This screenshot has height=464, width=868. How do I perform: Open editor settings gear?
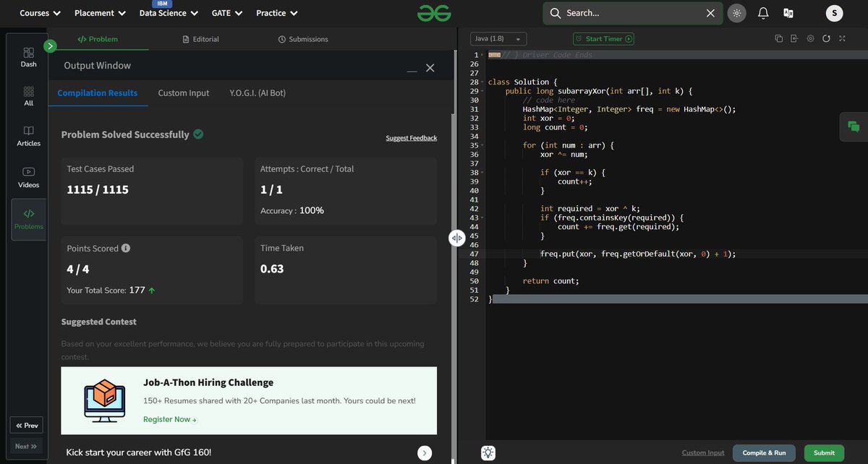(x=810, y=39)
